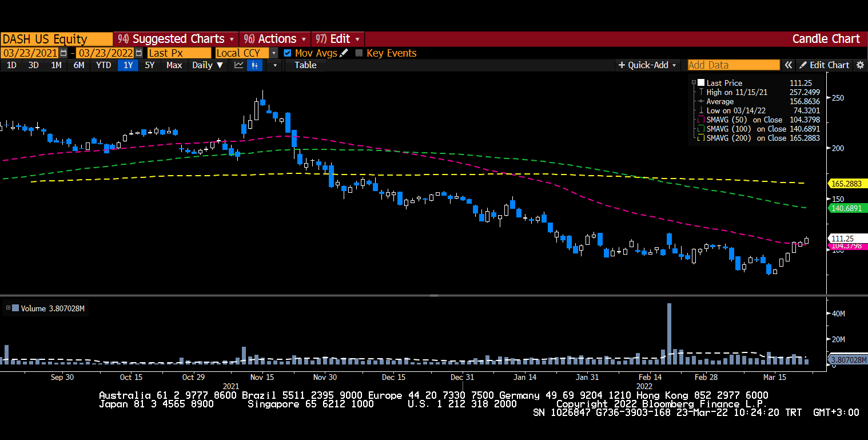
Task: Select the 1D range tab
Action: pos(11,65)
